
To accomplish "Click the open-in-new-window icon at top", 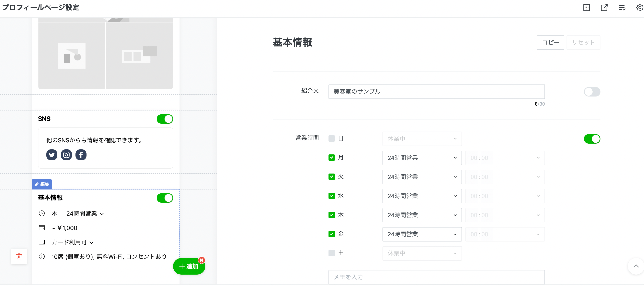I will coord(604,8).
